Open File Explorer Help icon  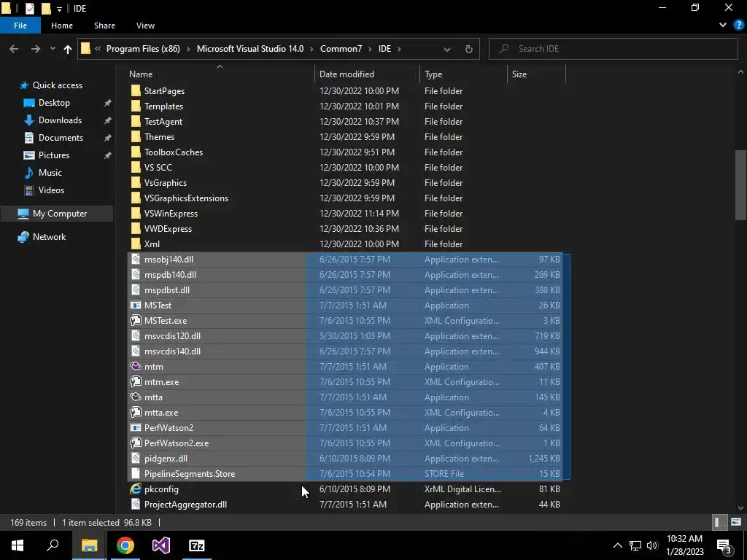pyautogui.click(x=738, y=26)
